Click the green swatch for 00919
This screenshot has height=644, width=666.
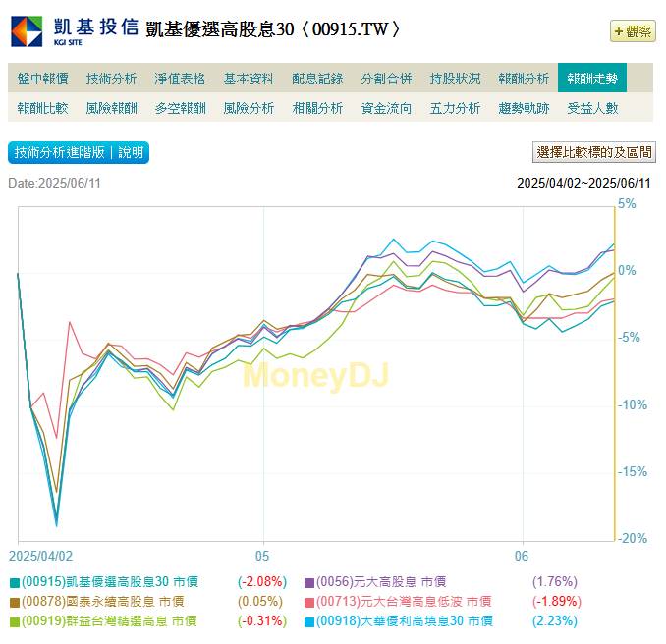[x=15, y=622]
